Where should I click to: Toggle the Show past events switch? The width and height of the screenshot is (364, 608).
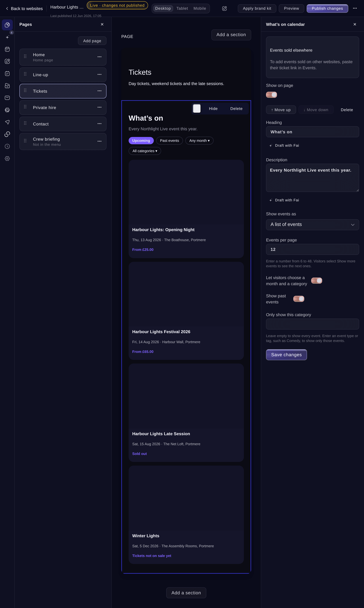(298, 299)
